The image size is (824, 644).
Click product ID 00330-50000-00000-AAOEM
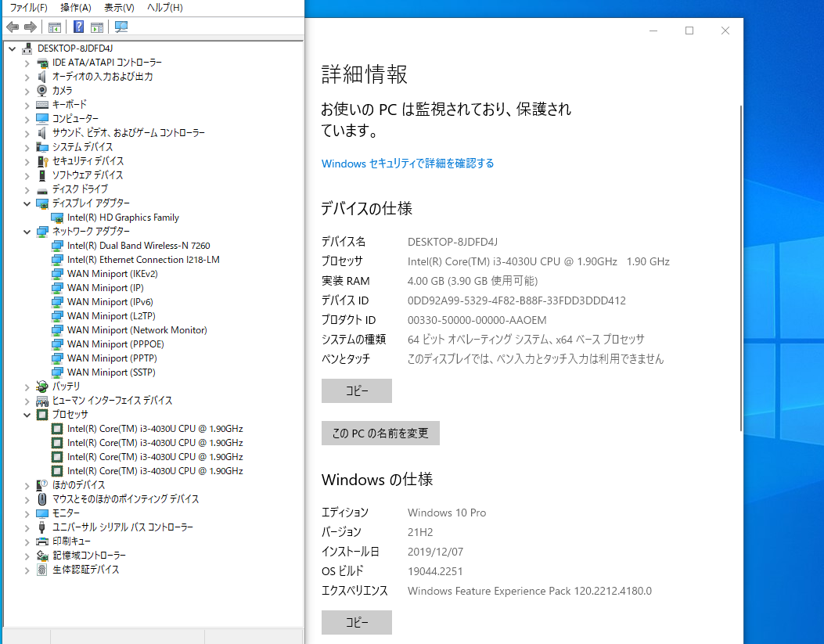coord(477,320)
